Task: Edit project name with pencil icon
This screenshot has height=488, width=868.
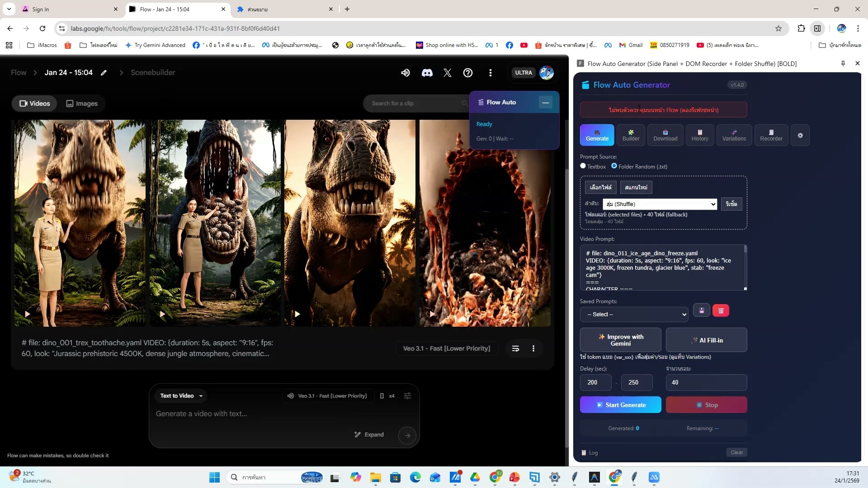Action: (104, 73)
